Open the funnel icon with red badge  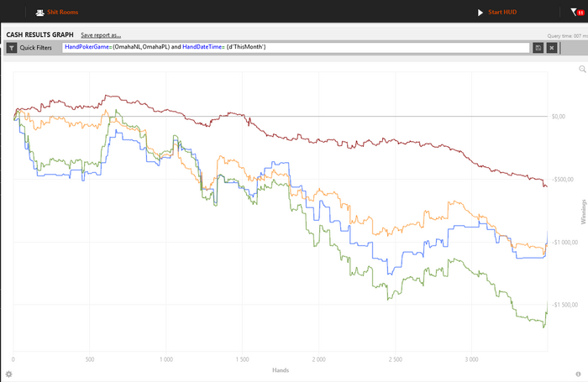pyautogui.click(x=577, y=12)
